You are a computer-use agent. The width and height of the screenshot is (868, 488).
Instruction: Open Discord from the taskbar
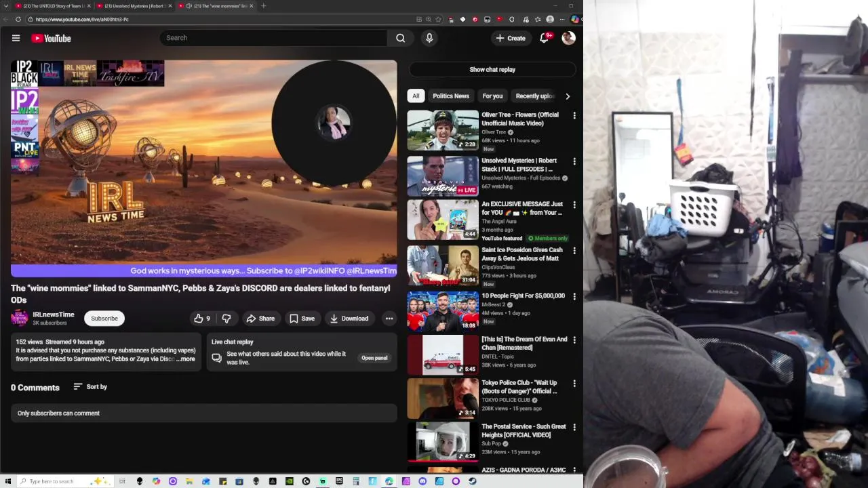coord(422,481)
